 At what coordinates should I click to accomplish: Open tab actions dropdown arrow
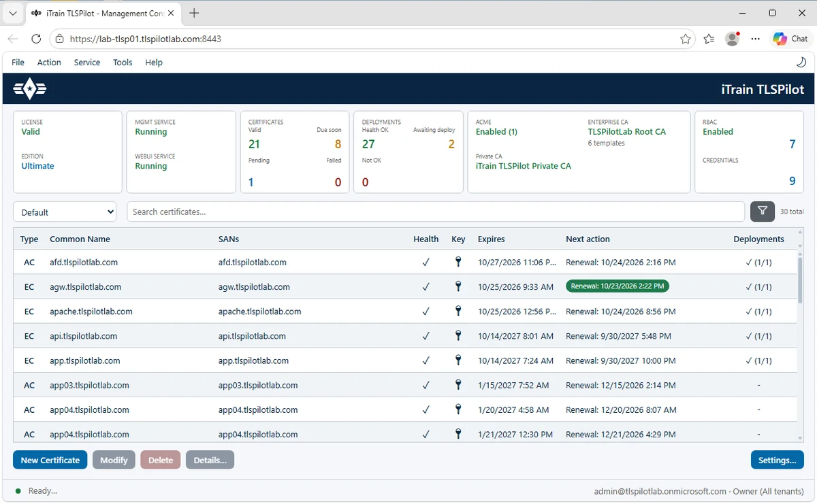(x=13, y=13)
